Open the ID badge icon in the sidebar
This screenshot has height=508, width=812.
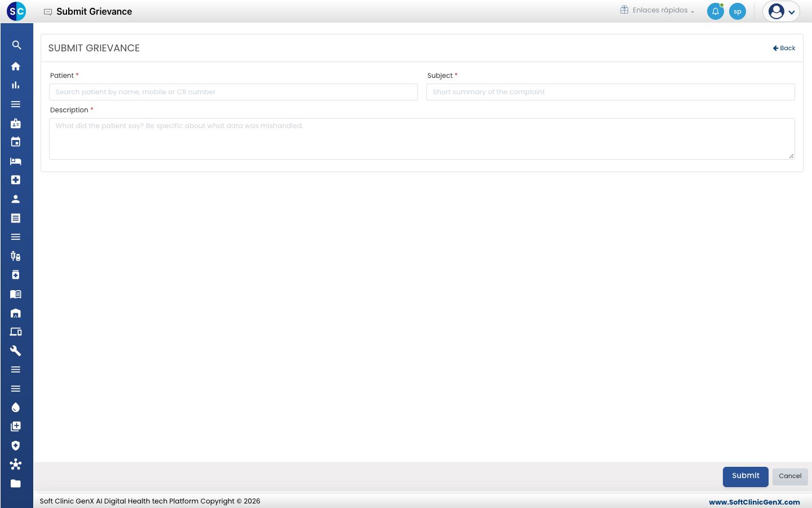click(16, 123)
